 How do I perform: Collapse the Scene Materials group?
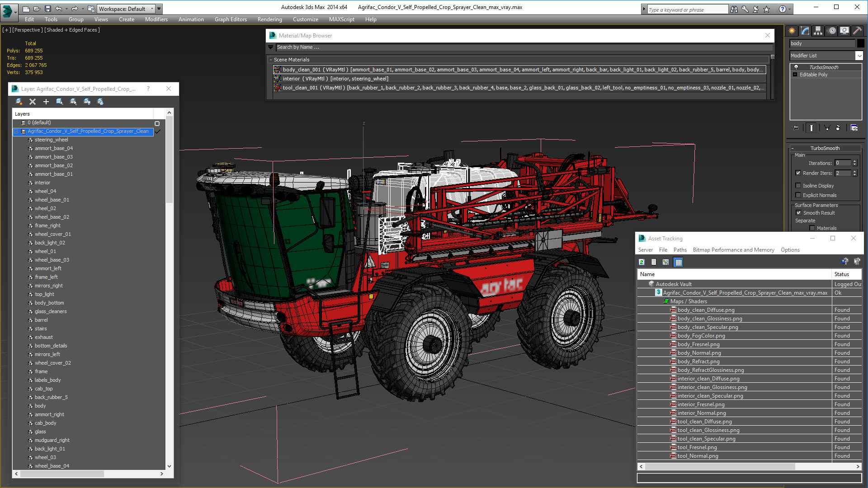pos(271,60)
